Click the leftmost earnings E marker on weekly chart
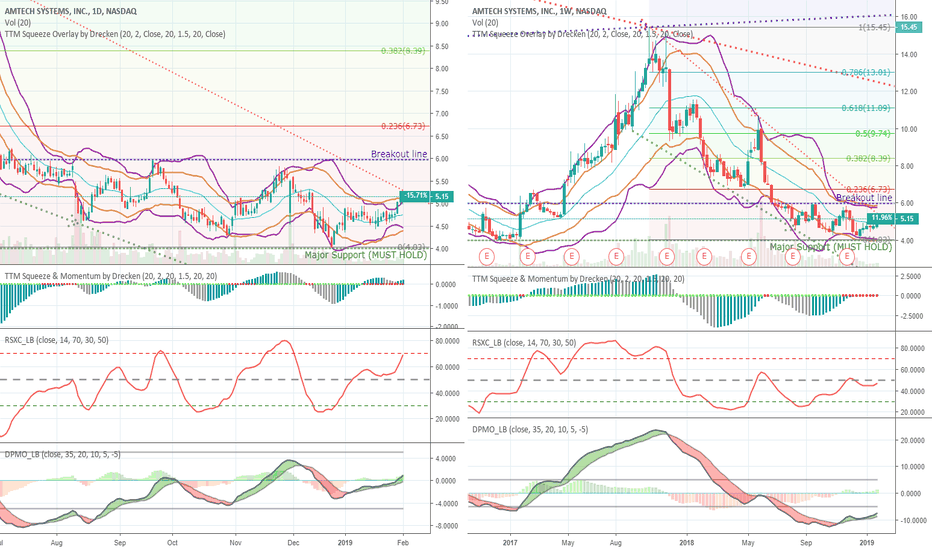 tap(487, 257)
